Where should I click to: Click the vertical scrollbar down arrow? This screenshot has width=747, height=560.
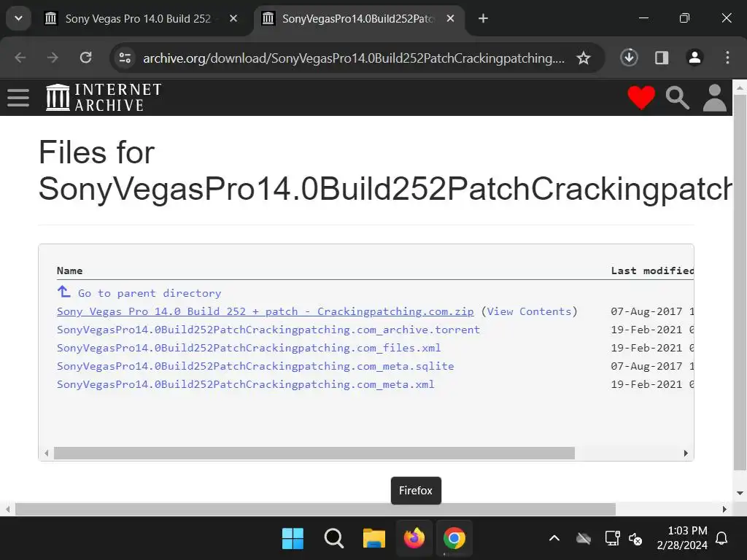(740, 494)
